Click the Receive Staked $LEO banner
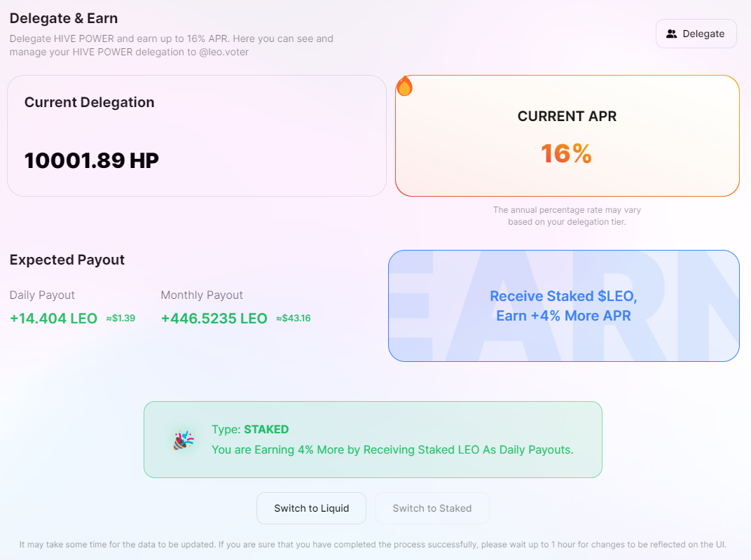This screenshot has height=560, width=751. point(564,306)
